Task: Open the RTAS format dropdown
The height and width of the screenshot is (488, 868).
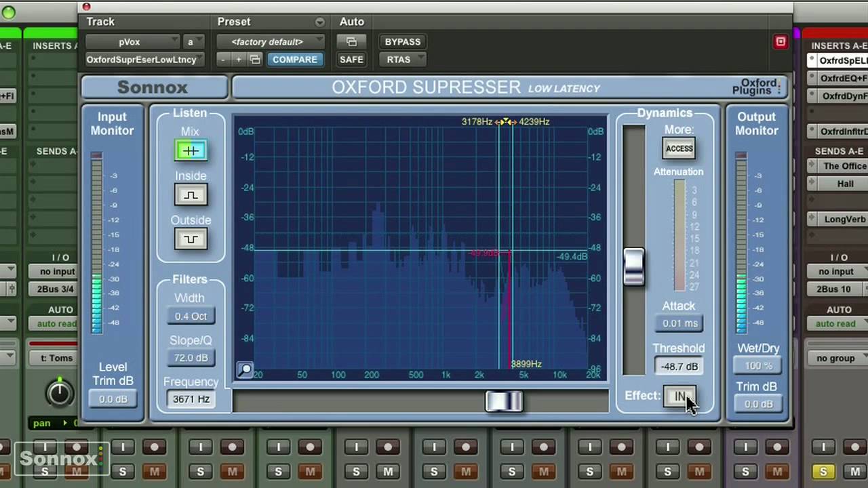Action: 403,60
